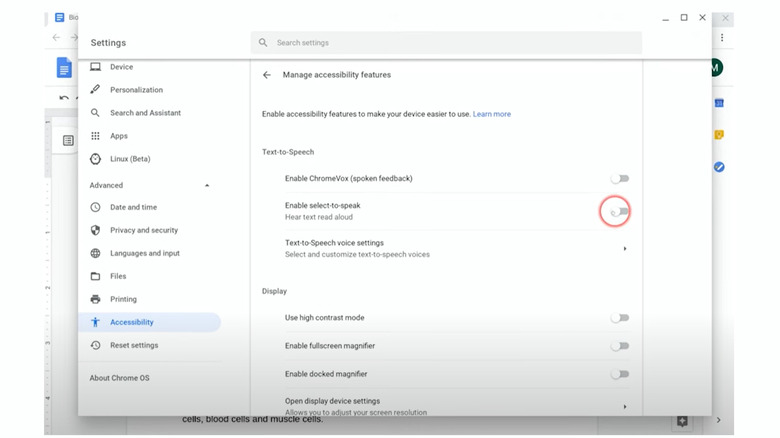780x438 pixels.
Task: Close the Settings window
Action: click(702, 17)
